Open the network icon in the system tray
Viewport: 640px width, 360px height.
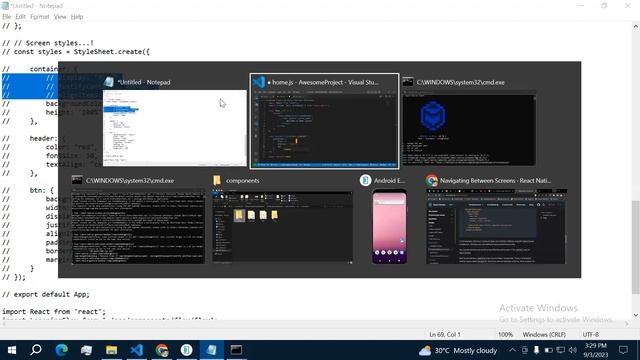(561, 350)
